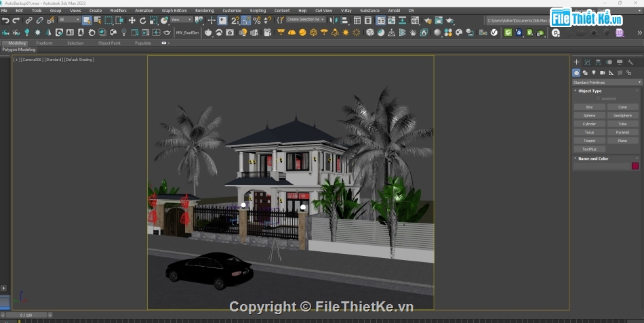The width and height of the screenshot is (644, 323).
Task: Click the Redo arrow icon
Action: click(x=16, y=20)
